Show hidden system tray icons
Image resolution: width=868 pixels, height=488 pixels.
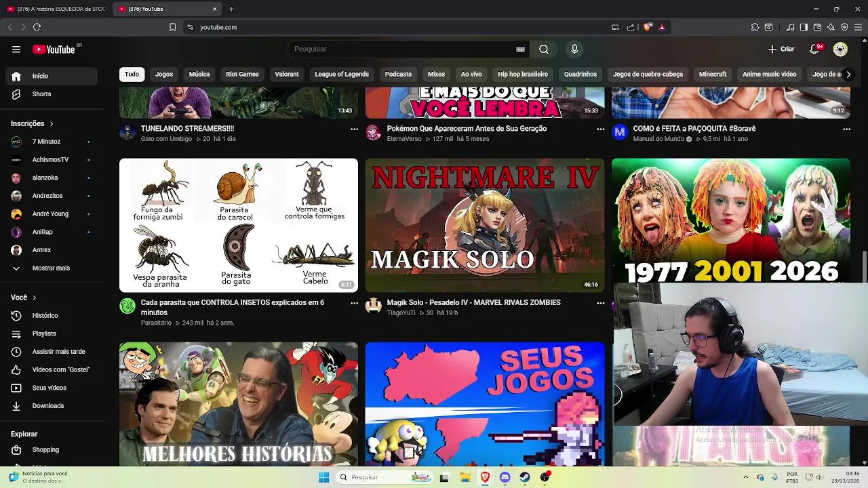(x=746, y=477)
